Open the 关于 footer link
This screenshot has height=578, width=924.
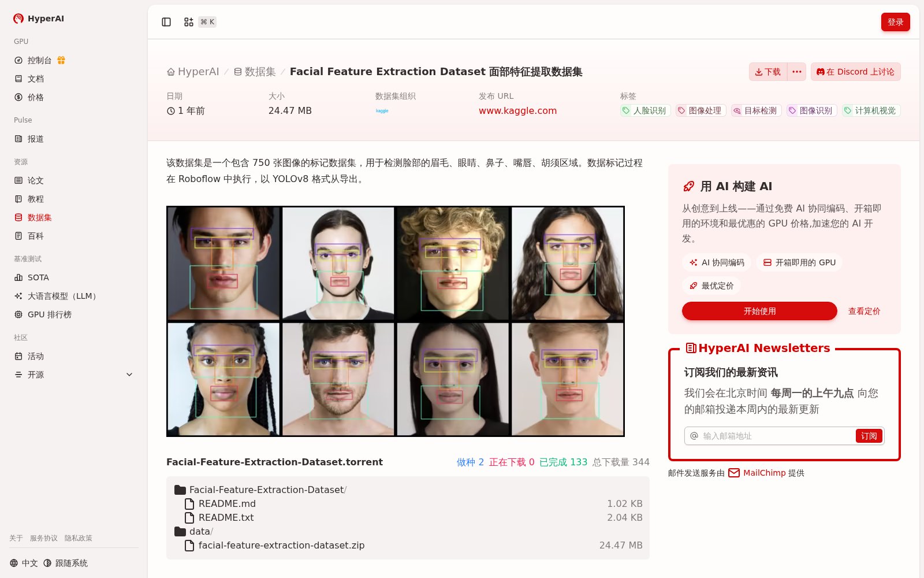pyautogui.click(x=16, y=538)
